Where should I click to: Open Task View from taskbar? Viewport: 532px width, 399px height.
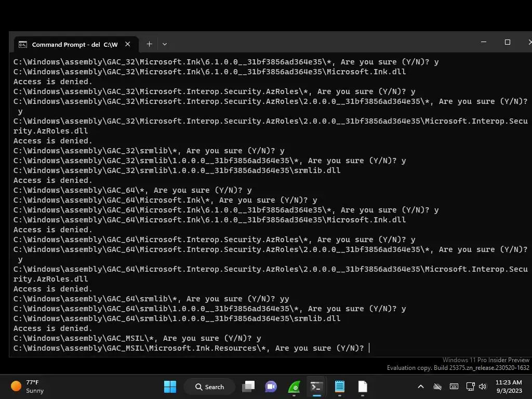pyautogui.click(x=248, y=387)
